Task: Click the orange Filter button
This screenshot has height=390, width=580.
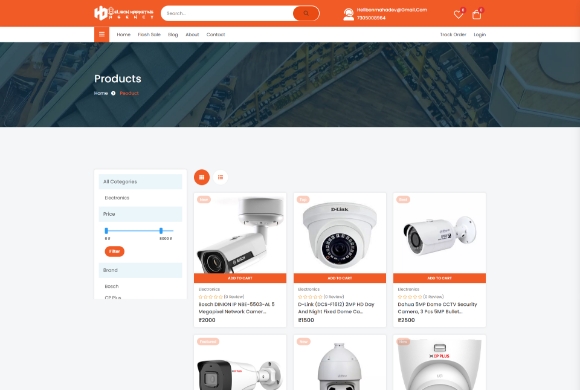Action: pyautogui.click(x=114, y=251)
